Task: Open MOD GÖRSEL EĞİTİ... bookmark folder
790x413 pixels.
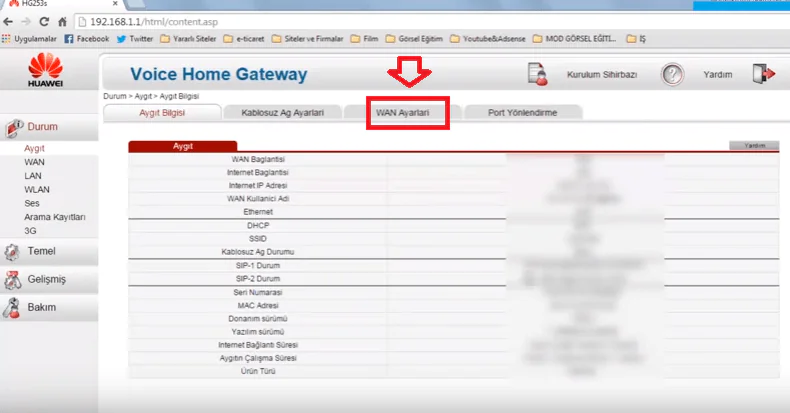Action: (x=574, y=39)
